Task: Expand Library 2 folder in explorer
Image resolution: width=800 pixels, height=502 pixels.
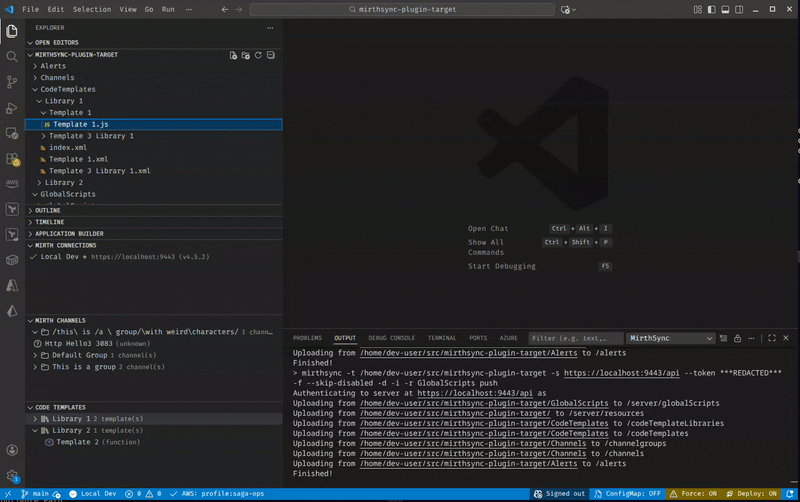Action: (154, 182)
